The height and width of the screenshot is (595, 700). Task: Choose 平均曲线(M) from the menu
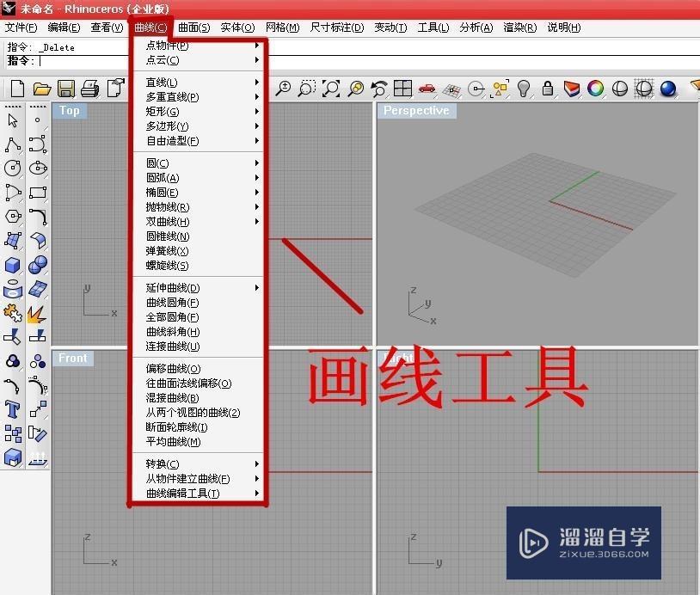(x=198, y=442)
